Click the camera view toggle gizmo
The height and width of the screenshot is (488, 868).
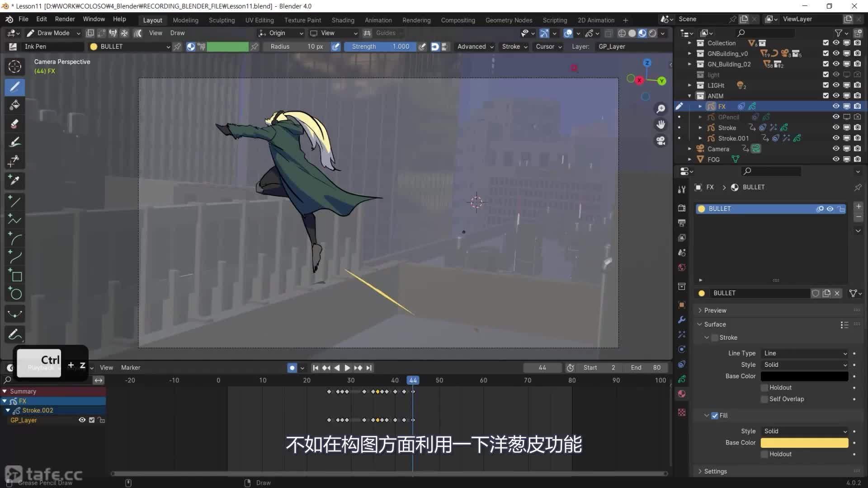(x=661, y=141)
